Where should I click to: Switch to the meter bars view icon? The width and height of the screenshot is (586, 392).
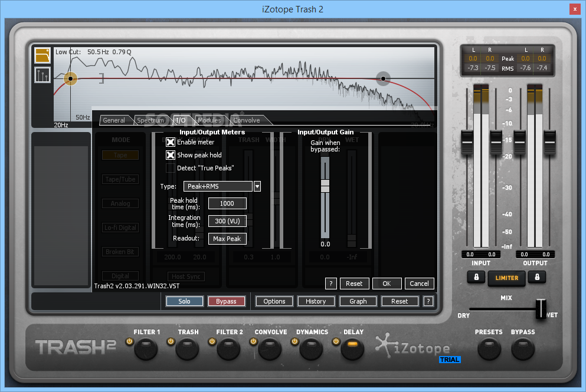point(42,75)
